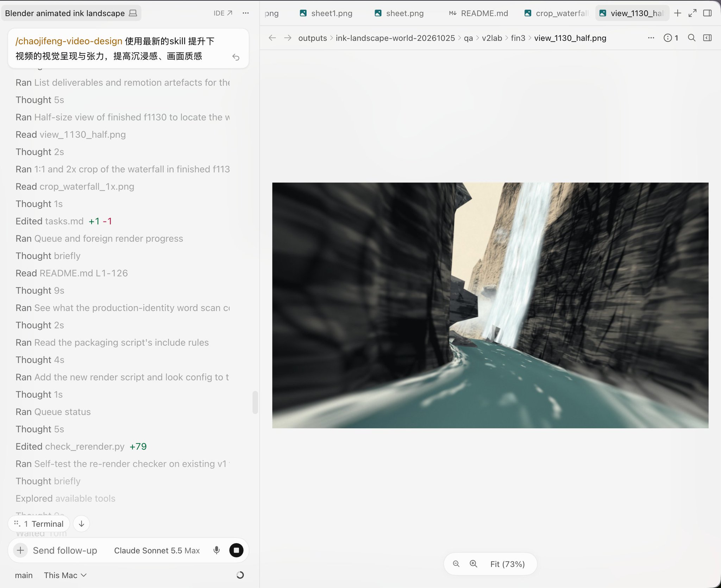Open the fin3 breadcrumb folder
Image resolution: width=721 pixels, height=588 pixels.
coord(518,38)
